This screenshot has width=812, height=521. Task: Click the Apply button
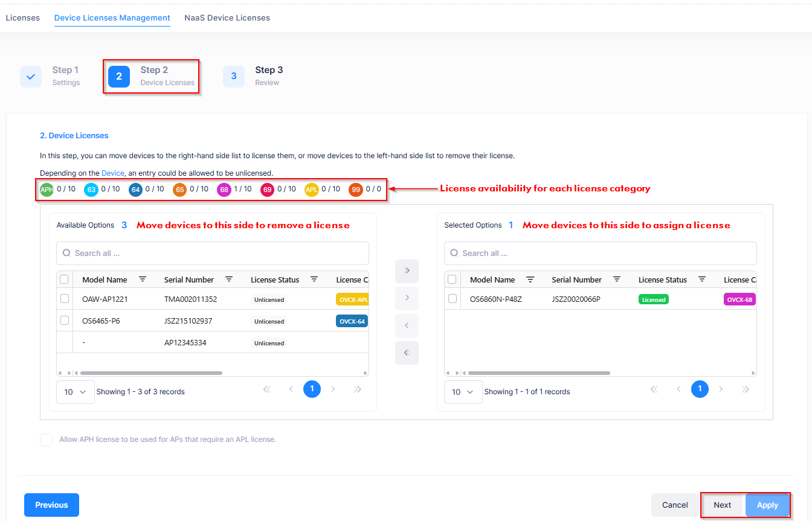(x=767, y=505)
